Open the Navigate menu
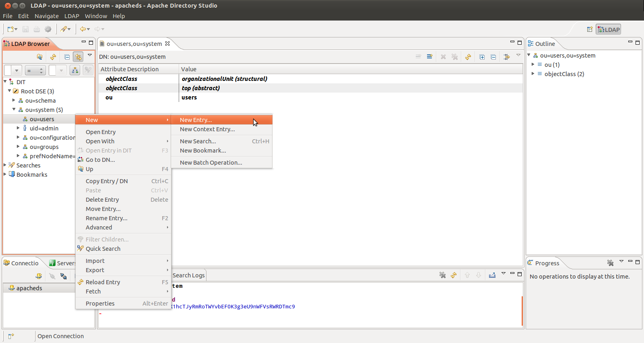 click(x=47, y=16)
